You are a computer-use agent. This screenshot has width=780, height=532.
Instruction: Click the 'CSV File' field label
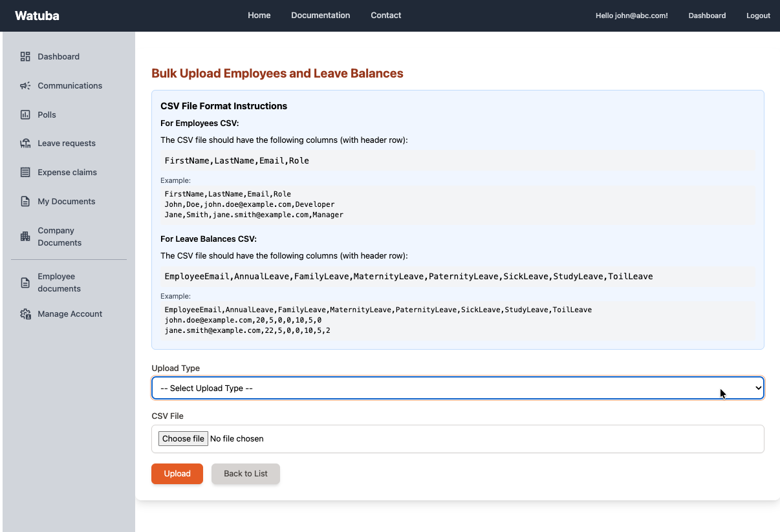pyautogui.click(x=168, y=416)
